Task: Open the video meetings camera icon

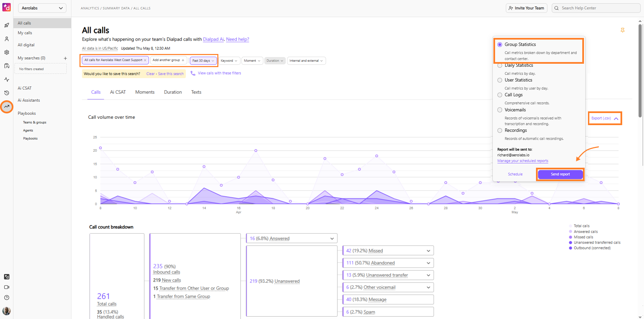Action: pyautogui.click(x=7, y=287)
